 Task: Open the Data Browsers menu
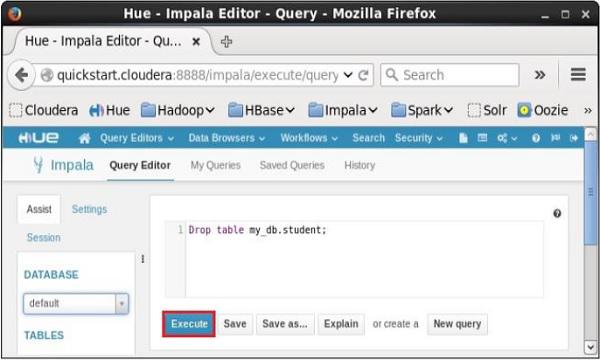point(227,138)
